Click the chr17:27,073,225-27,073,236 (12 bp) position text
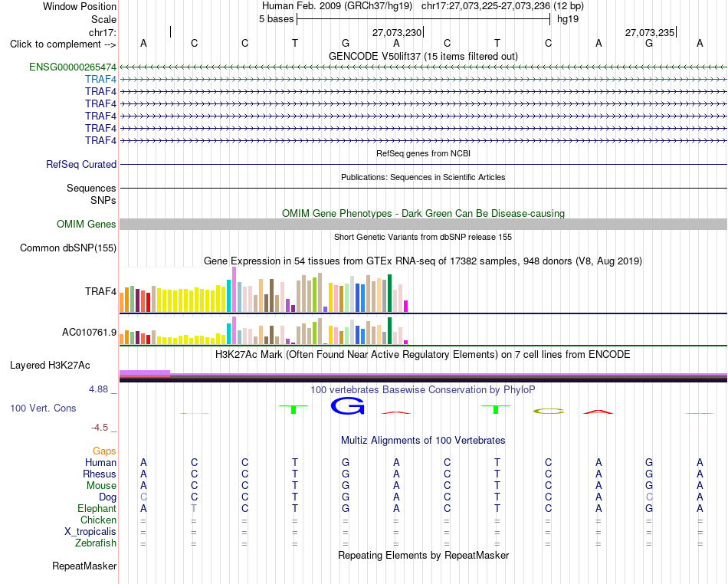This screenshot has width=728, height=584. 503,6
